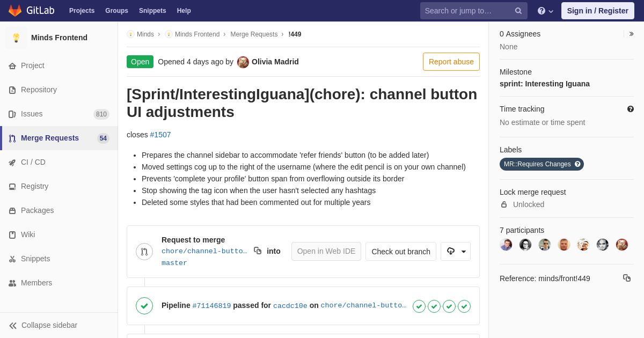Click the Snippets scissors icon
644x338 pixels.
click(x=12, y=259)
